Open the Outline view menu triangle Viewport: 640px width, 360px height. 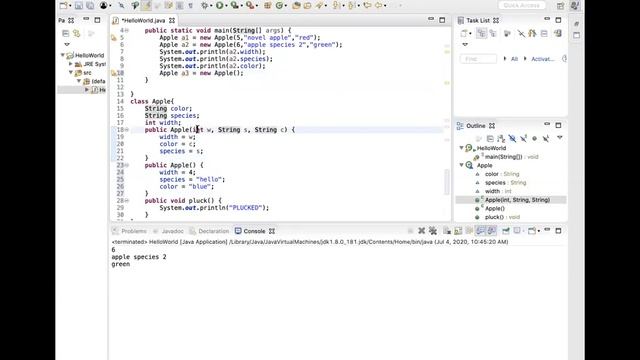(560, 138)
